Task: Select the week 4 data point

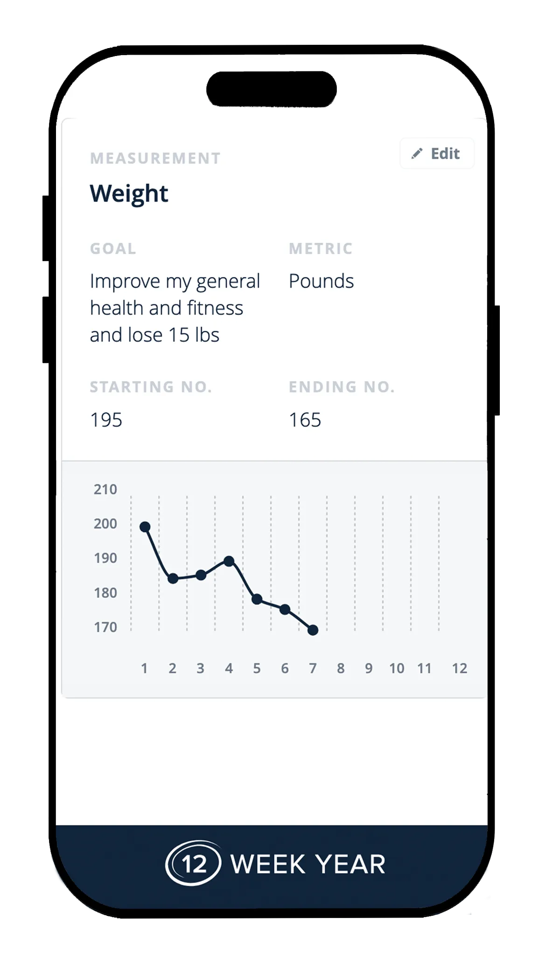Action: click(229, 561)
